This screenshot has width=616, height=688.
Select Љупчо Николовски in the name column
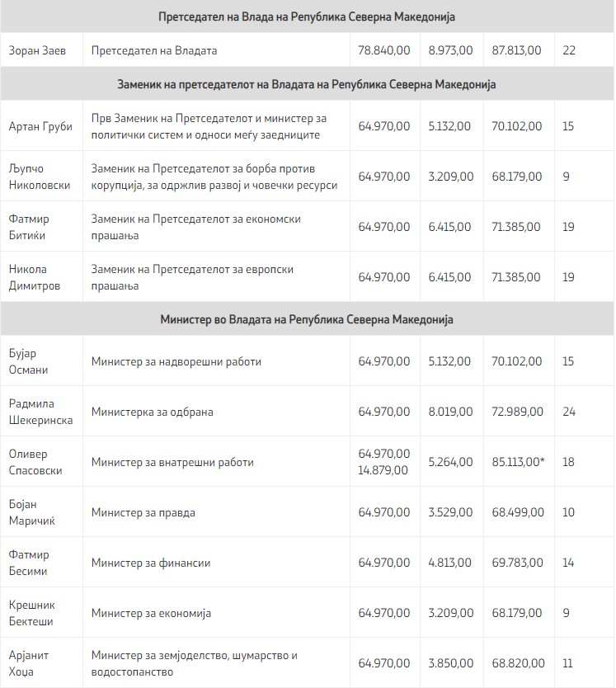click(38, 177)
